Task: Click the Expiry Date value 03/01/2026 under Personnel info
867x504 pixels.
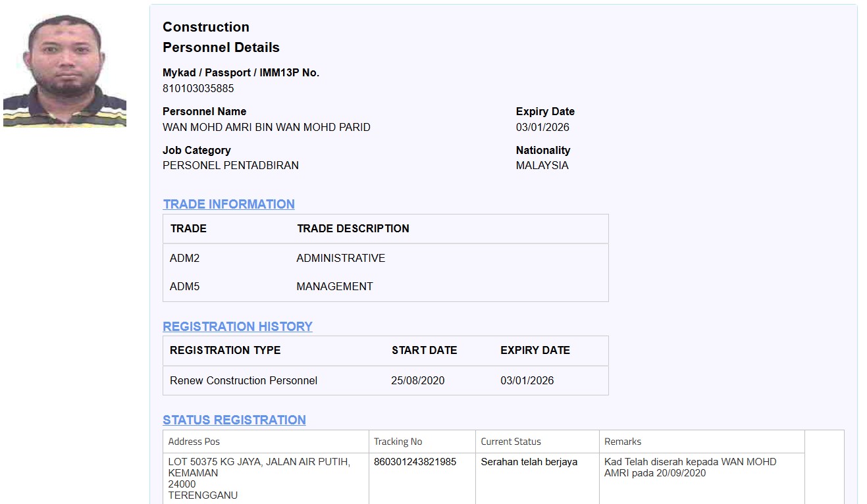Action: (542, 127)
